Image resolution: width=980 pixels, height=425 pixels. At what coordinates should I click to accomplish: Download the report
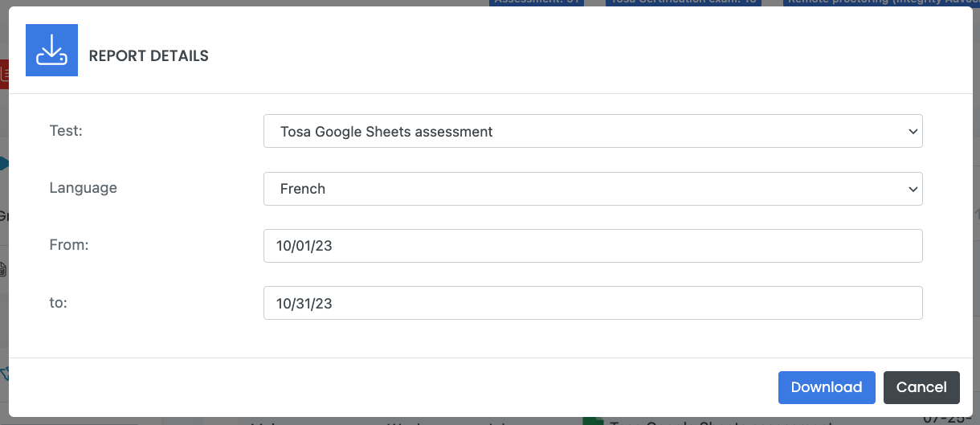click(x=827, y=387)
